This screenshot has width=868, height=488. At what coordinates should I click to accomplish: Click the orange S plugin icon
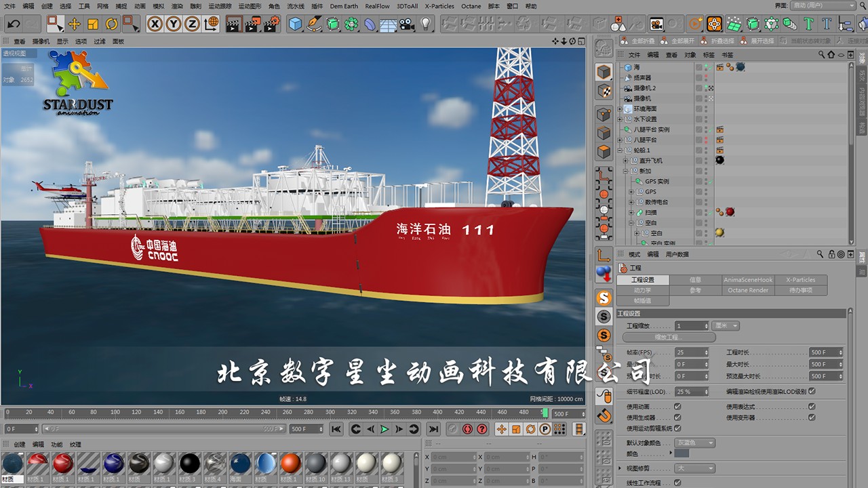[x=604, y=298]
